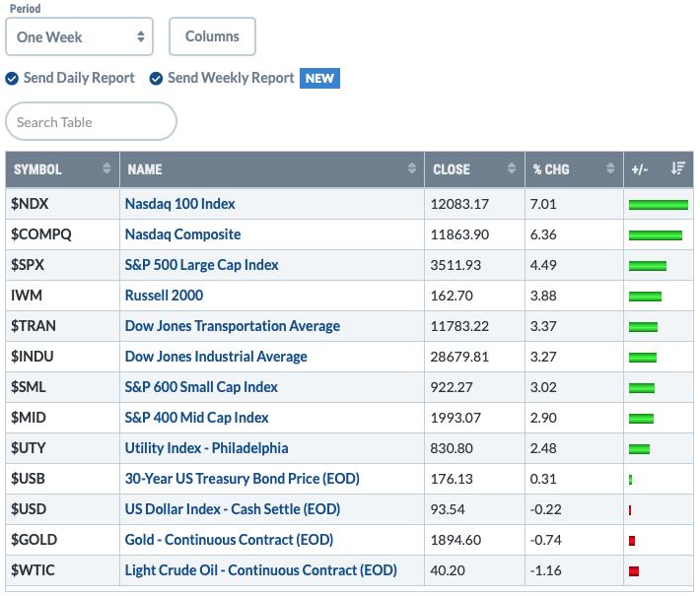Click the close value 40.20
This screenshot has height=596, width=700.
448,570
